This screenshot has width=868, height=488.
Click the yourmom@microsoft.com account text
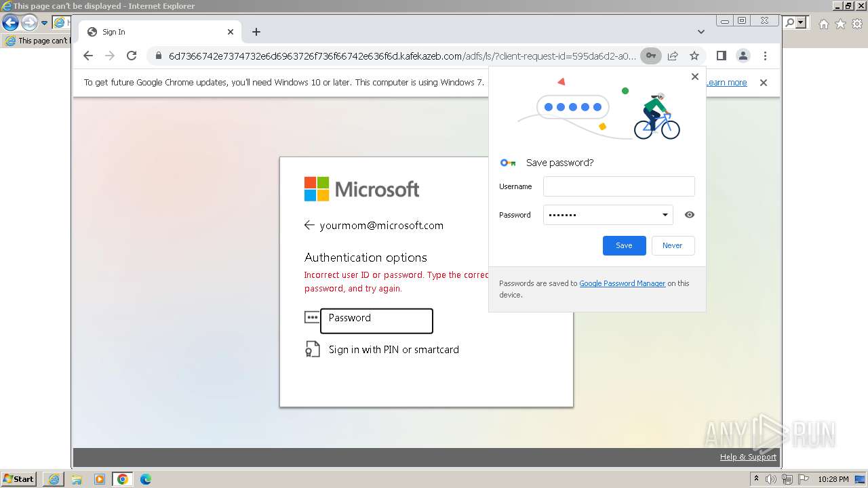382,226
